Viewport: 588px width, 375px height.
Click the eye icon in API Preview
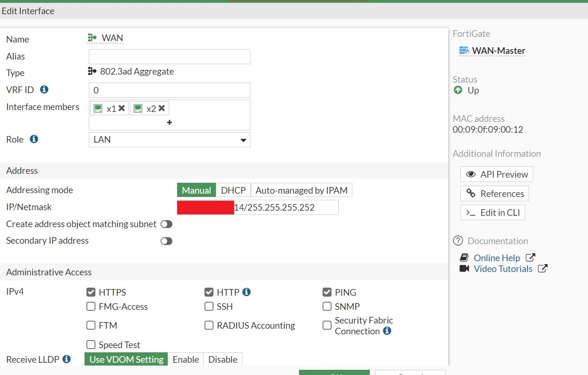click(470, 174)
